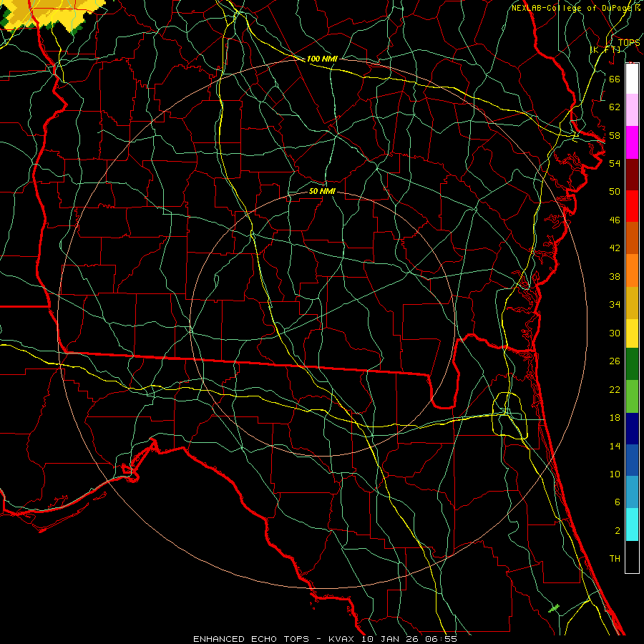Click the legend value 2
644x644 pixels.
(x=617, y=531)
